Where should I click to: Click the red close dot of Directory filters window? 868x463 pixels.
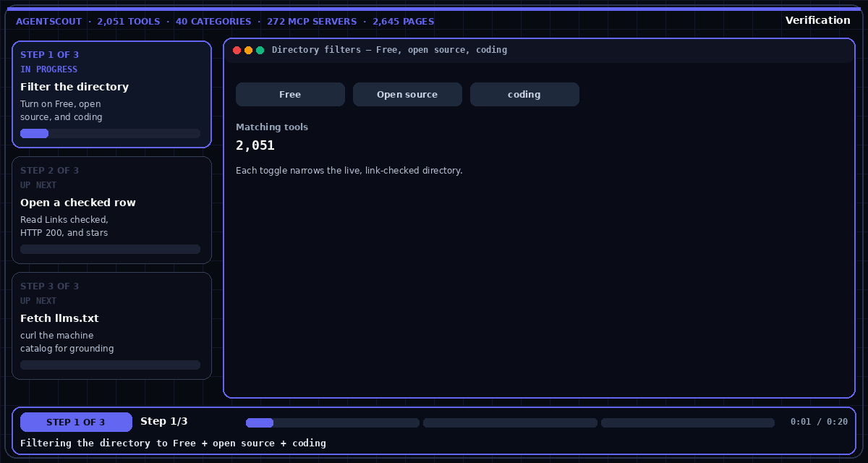tap(237, 51)
